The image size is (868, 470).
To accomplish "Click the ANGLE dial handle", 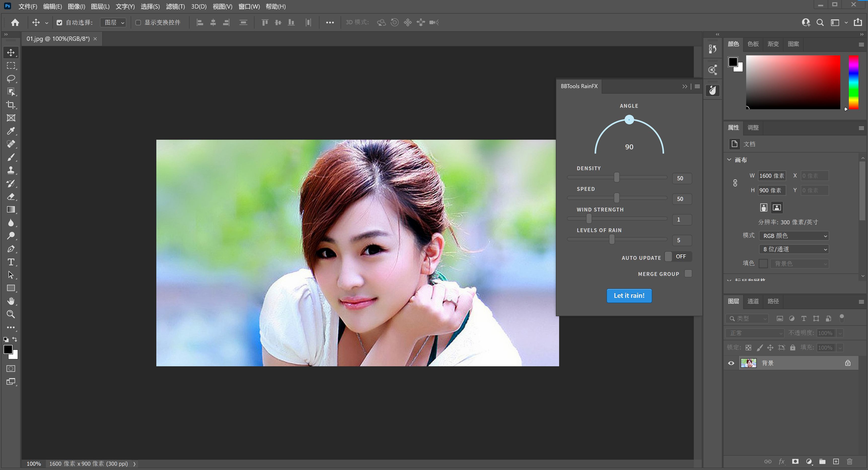I will (x=629, y=120).
